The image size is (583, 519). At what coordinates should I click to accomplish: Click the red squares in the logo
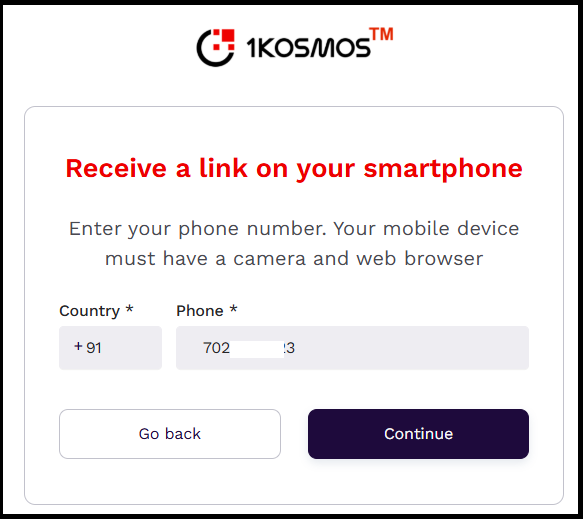point(224,40)
